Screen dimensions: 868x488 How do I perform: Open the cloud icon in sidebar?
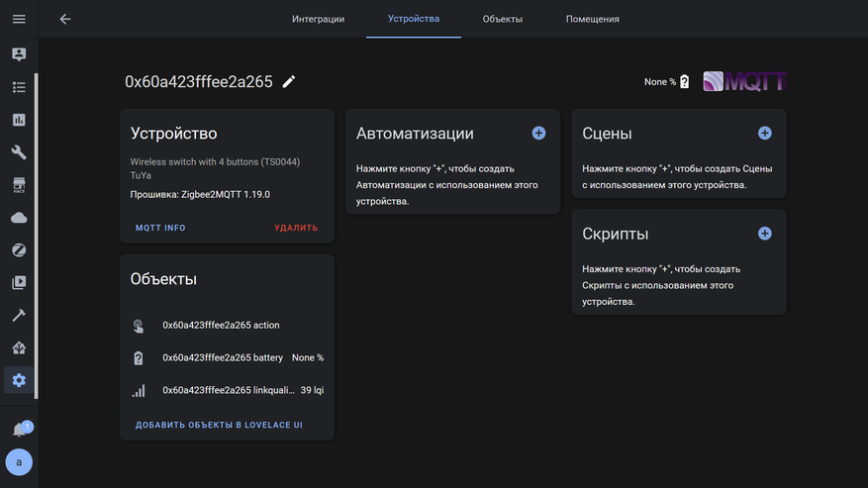[x=19, y=218]
